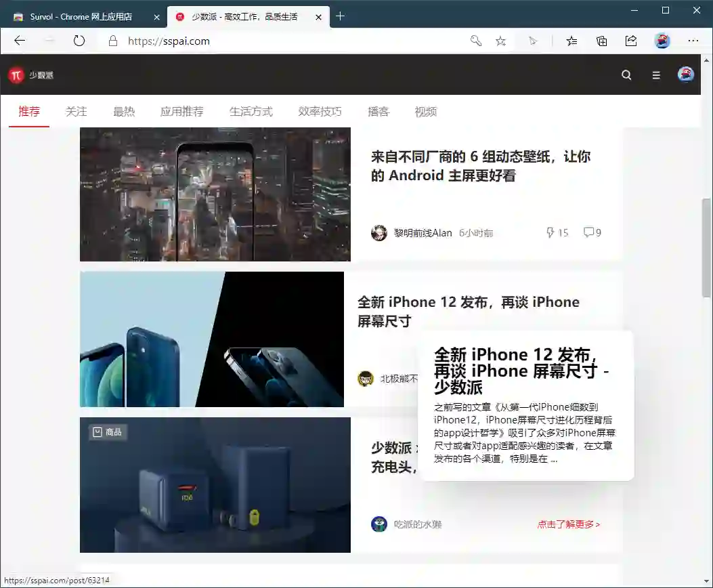Open the city night phone wallpaper thumbnail
Screen dimensions: 713x588
tap(215, 194)
